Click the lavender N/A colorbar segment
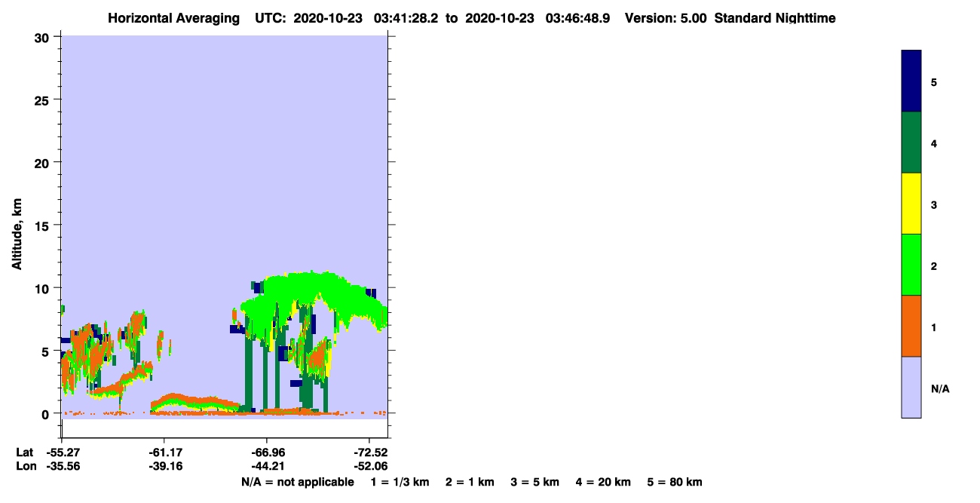This screenshot has height=503, width=980. point(911,387)
